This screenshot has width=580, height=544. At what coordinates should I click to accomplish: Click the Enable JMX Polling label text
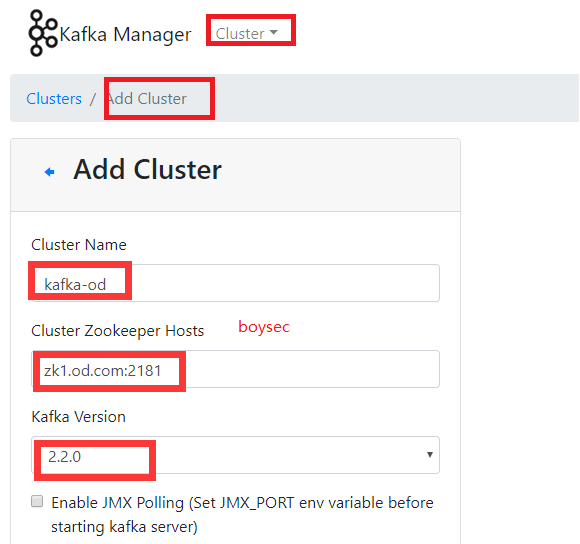(242, 515)
